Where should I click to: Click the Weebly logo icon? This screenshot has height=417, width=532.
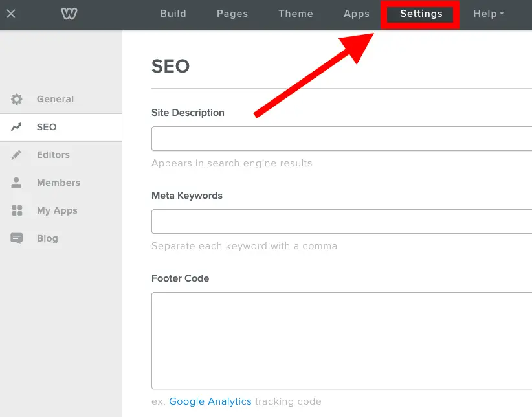click(x=69, y=14)
